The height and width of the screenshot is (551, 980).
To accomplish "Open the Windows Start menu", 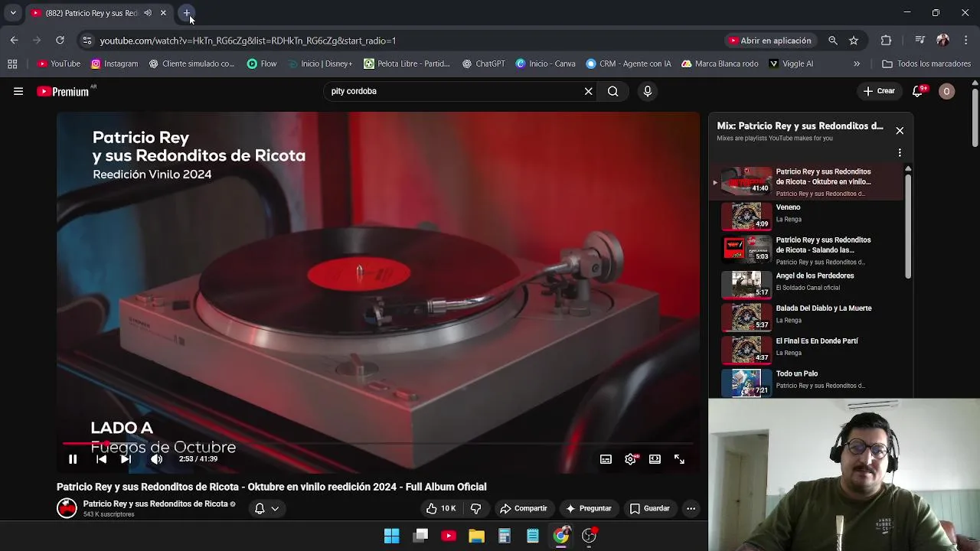I will [x=391, y=536].
